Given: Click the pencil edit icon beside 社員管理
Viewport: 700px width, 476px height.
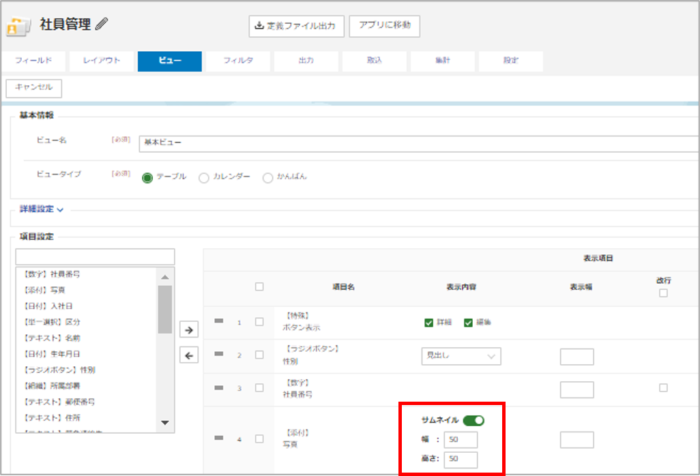Looking at the screenshot, I should (102, 24).
